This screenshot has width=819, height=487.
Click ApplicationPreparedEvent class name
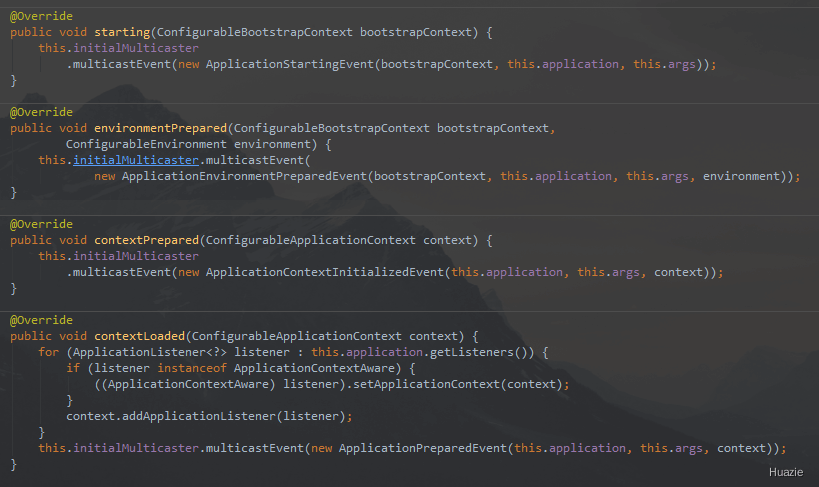[423, 448]
